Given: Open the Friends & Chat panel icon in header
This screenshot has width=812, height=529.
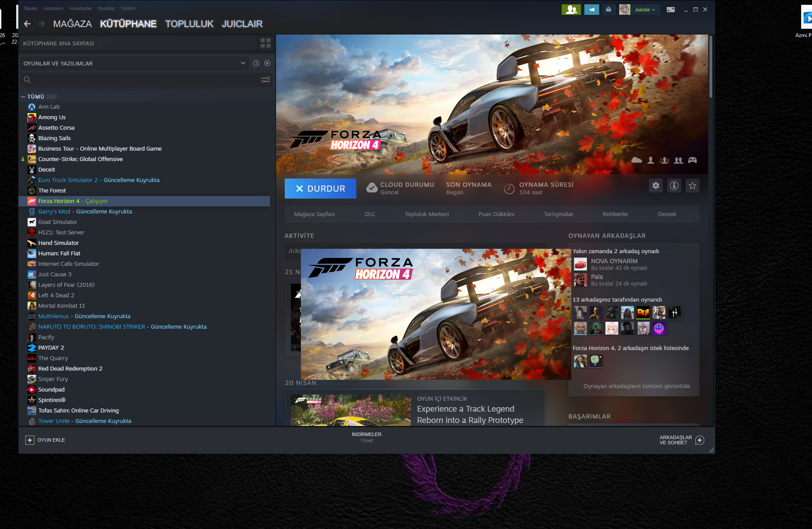Looking at the screenshot, I should coord(571,9).
